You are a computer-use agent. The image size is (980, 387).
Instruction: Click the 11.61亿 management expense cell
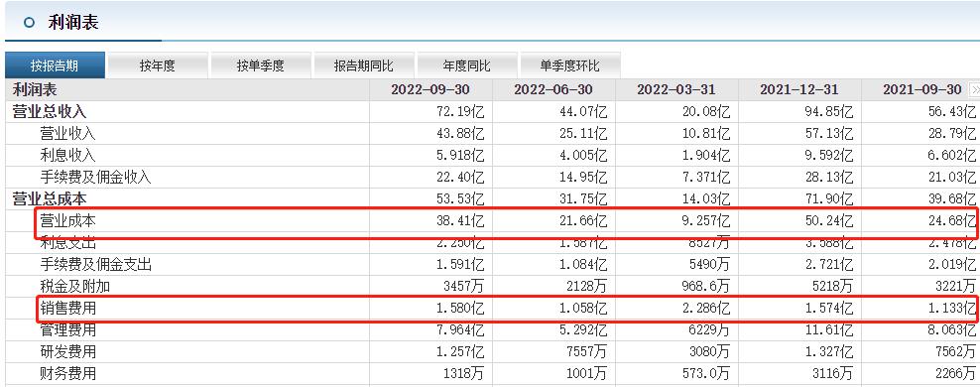click(x=829, y=330)
